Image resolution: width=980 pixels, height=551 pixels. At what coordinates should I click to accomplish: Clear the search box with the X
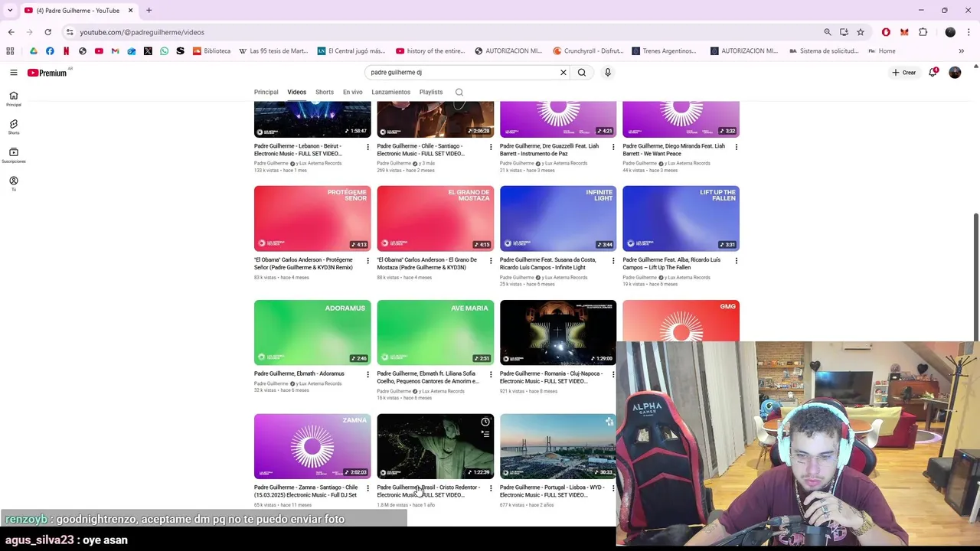click(563, 73)
